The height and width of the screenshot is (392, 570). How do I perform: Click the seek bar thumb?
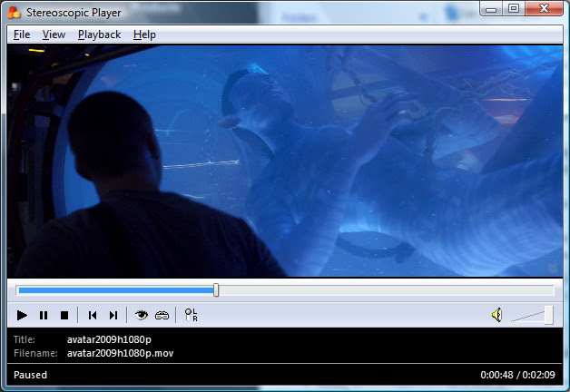click(216, 290)
